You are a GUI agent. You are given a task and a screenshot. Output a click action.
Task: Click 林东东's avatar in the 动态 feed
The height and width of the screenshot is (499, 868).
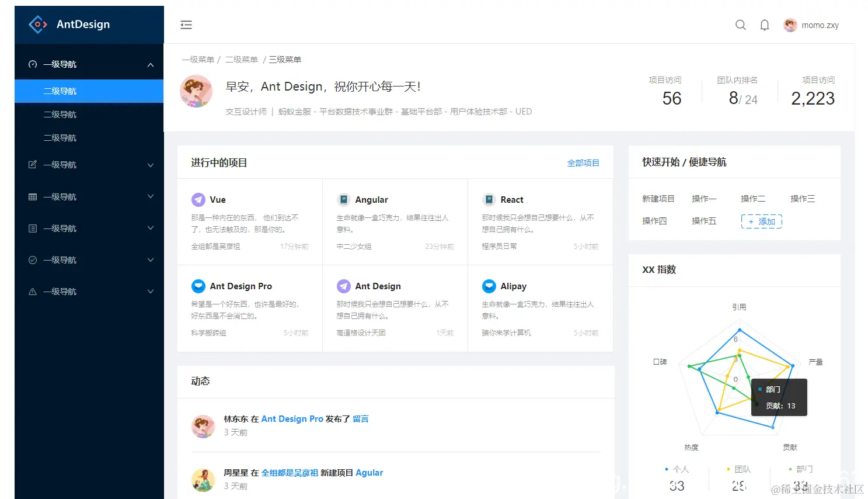pyautogui.click(x=203, y=427)
